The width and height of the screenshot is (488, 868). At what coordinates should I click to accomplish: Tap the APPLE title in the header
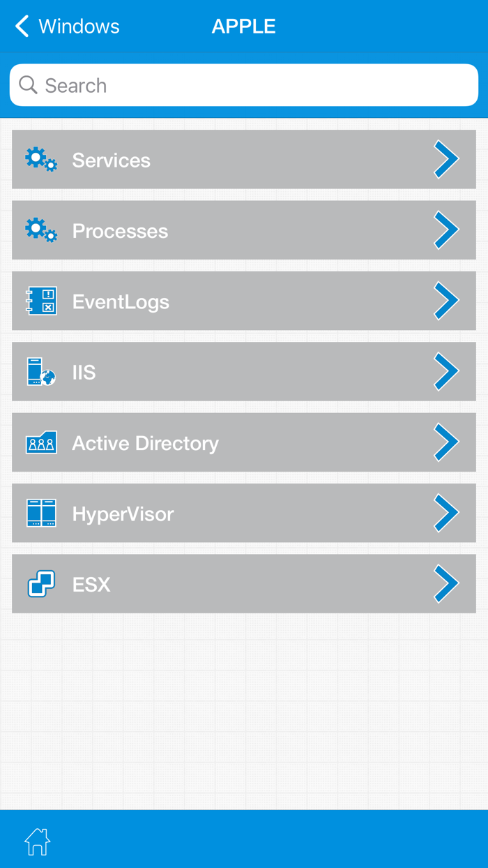coord(244,26)
